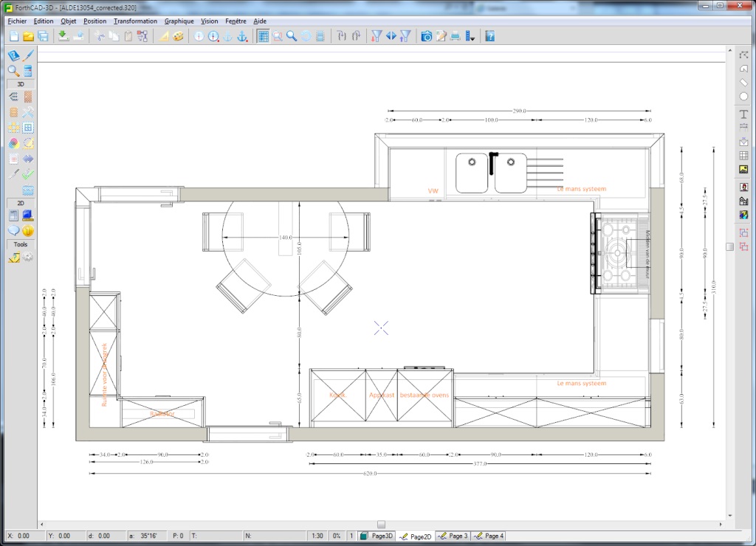Click the text tool icon on right toolbar
The height and width of the screenshot is (546, 756).
coord(743,113)
